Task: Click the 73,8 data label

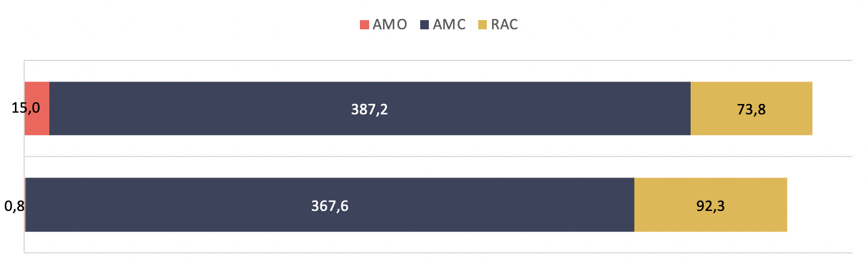Action: coord(751,109)
